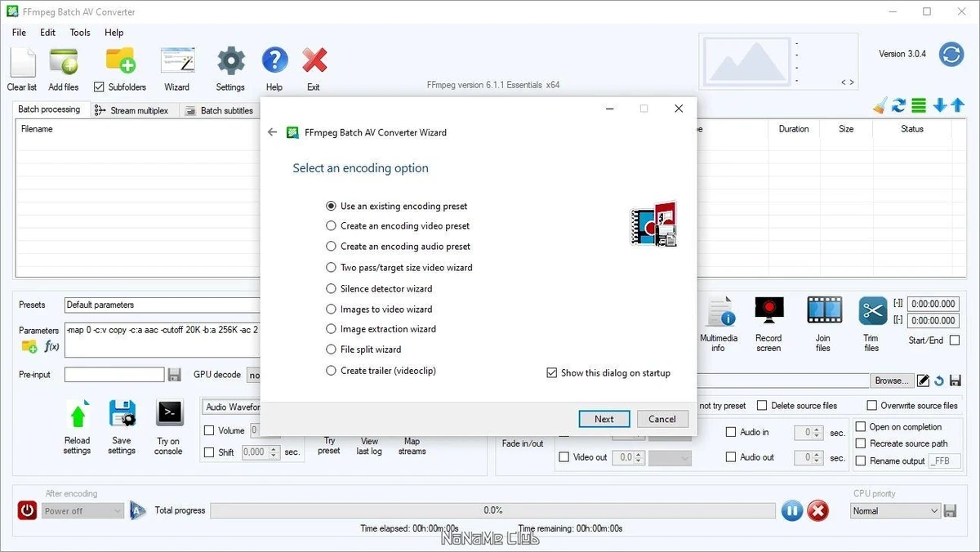Switch to the Stream multiplex tab
The image size is (980, 552).
tap(131, 110)
